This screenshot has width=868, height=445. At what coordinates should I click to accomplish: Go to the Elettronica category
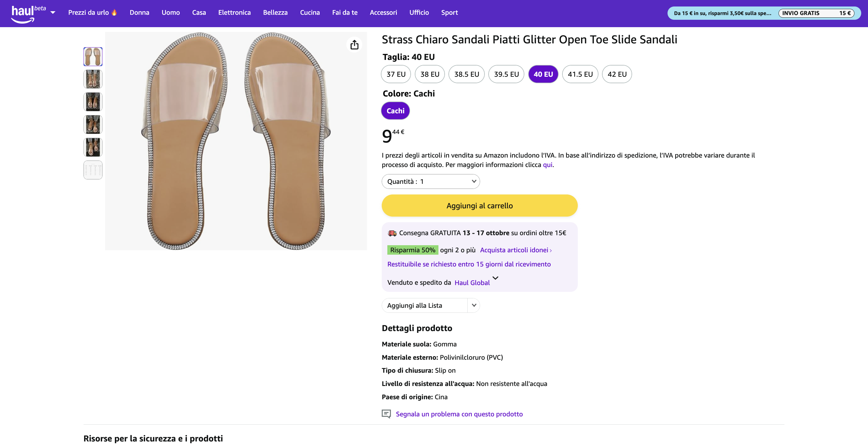234,12
